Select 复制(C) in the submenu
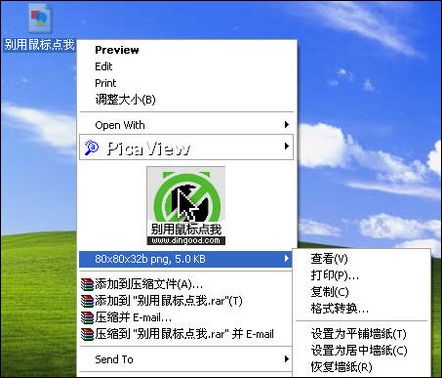The width and height of the screenshot is (442, 378). click(x=362, y=292)
